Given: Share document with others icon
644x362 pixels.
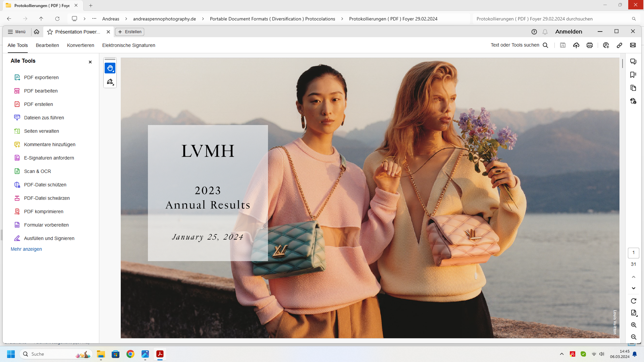Looking at the screenshot, I should [x=606, y=45].
